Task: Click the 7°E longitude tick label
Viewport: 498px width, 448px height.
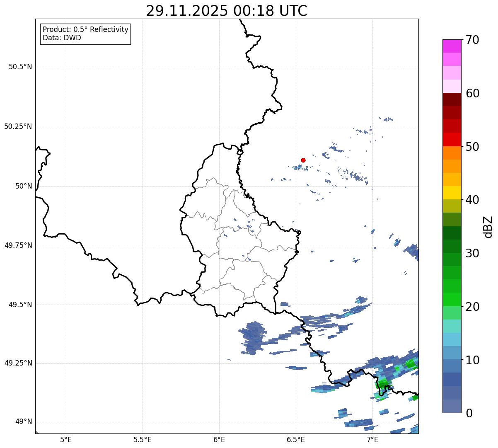Action: [x=372, y=439]
